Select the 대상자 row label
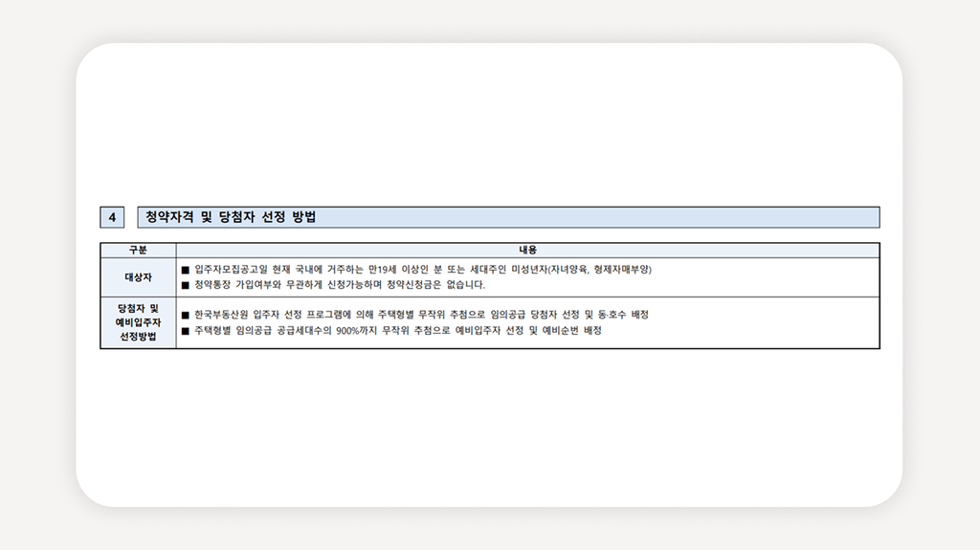 (138, 277)
